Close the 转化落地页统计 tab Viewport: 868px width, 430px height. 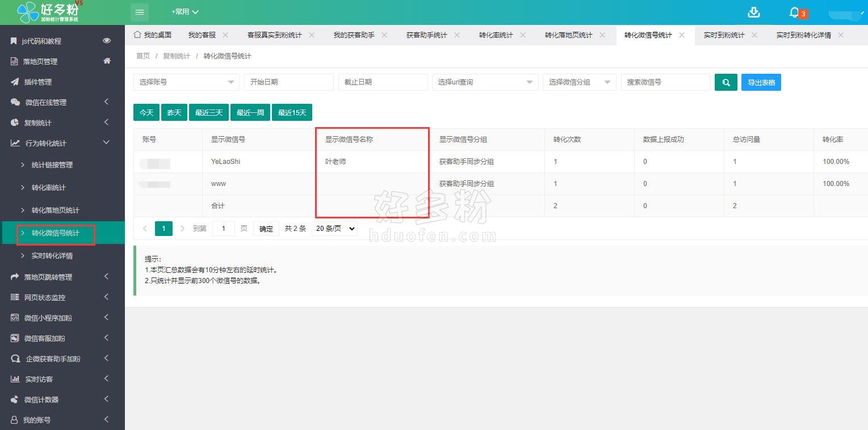[x=602, y=35]
